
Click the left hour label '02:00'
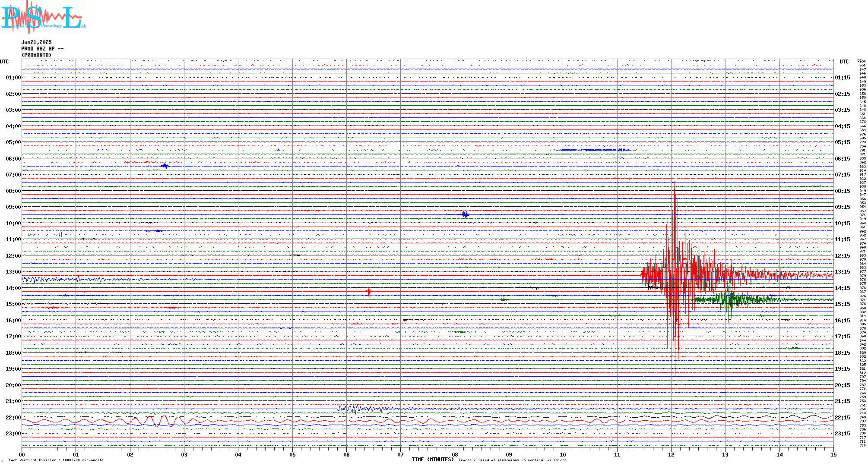(x=13, y=94)
